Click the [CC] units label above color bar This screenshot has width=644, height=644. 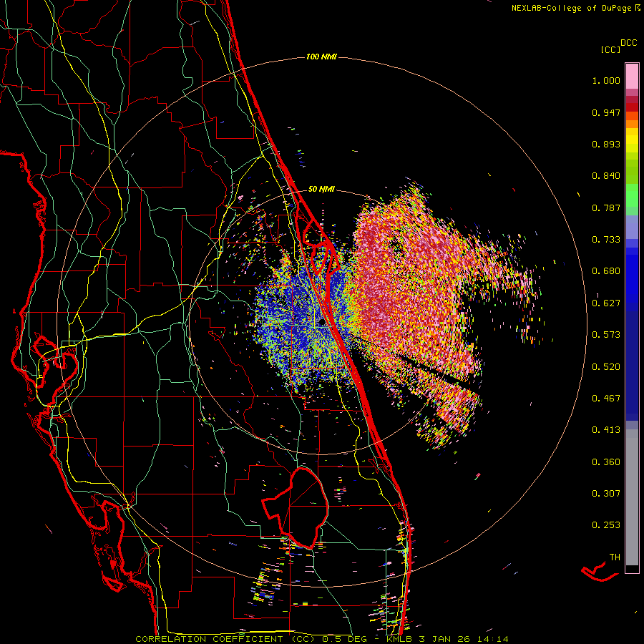pyautogui.click(x=610, y=49)
